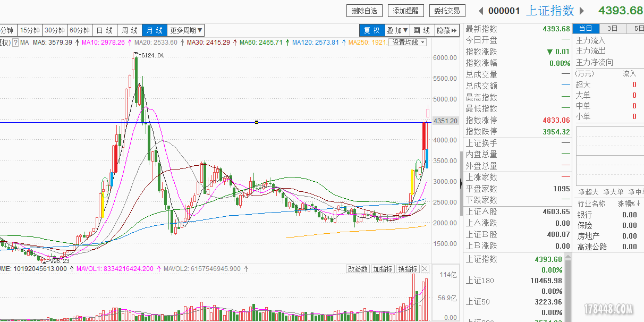Toggle 复权 adjusted price mode
This screenshot has width=644, height=322.
point(372,30)
